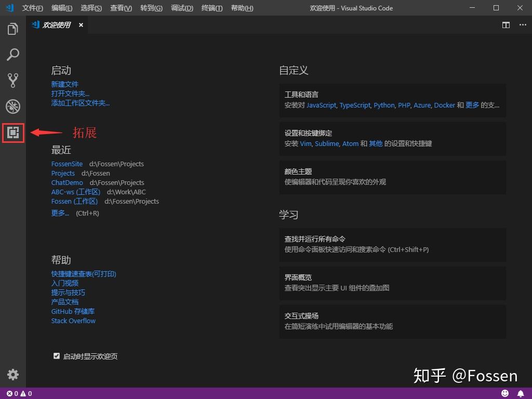Open the Run and Debug view
The height and width of the screenshot is (399, 532).
(13, 107)
